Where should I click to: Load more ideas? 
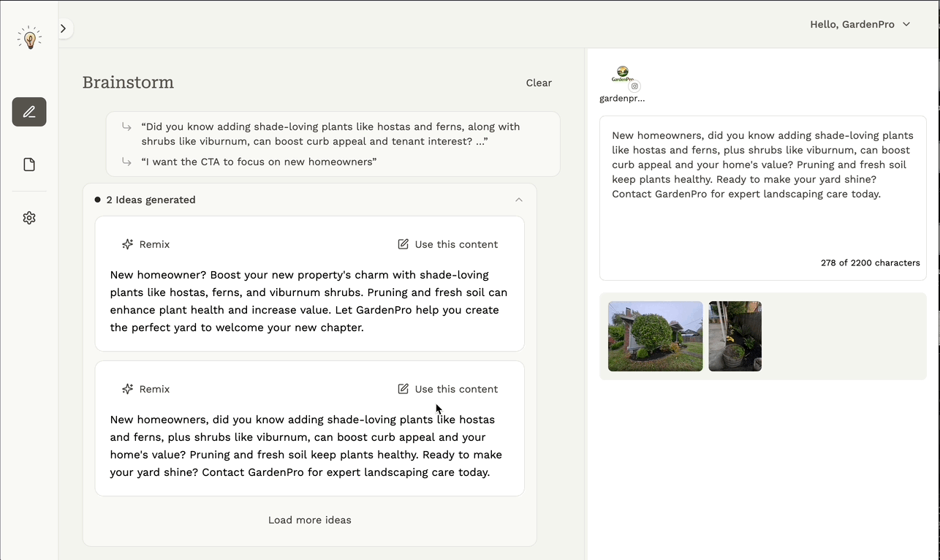(x=309, y=520)
